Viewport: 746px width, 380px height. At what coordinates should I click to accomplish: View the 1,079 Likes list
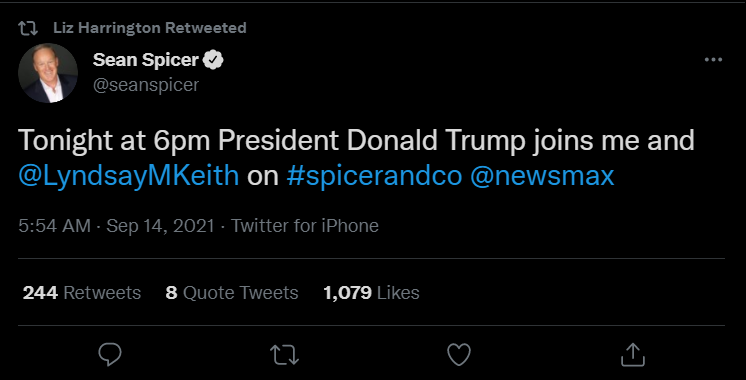coord(372,292)
